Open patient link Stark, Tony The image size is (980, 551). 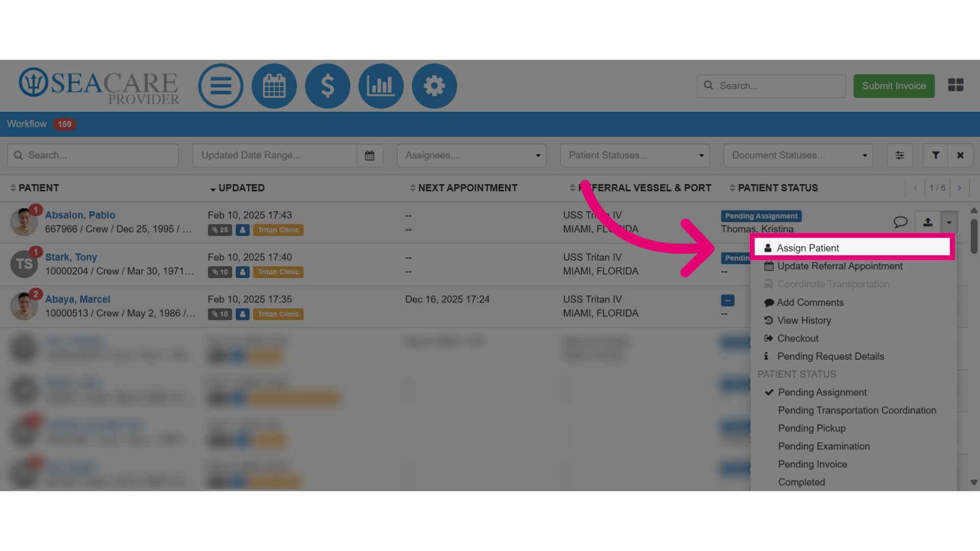click(71, 257)
